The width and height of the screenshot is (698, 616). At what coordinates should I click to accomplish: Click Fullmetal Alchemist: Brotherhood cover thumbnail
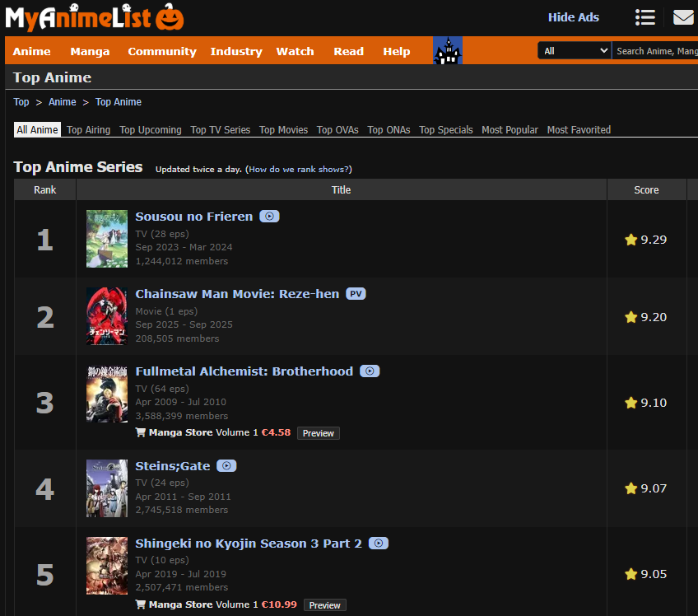pos(107,394)
